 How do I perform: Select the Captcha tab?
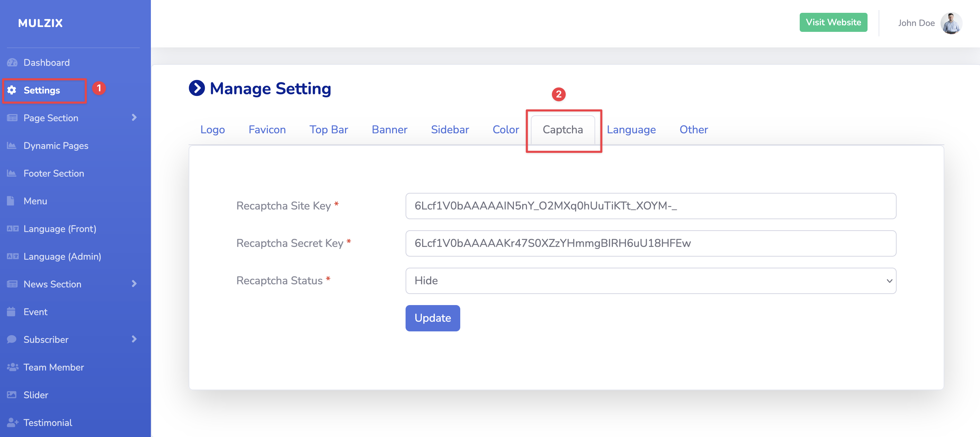pyautogui.click(x=563, y=130)
